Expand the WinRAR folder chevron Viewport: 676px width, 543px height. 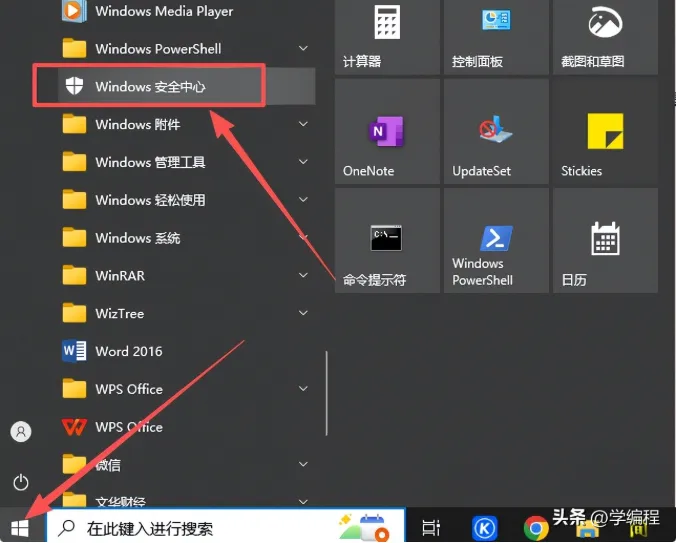[303, 275]
